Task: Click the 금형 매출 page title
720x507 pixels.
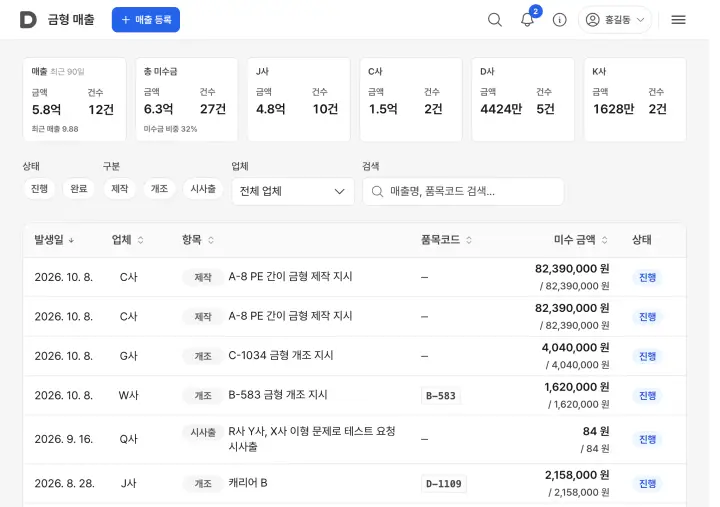Action: [x=71, y=20]
